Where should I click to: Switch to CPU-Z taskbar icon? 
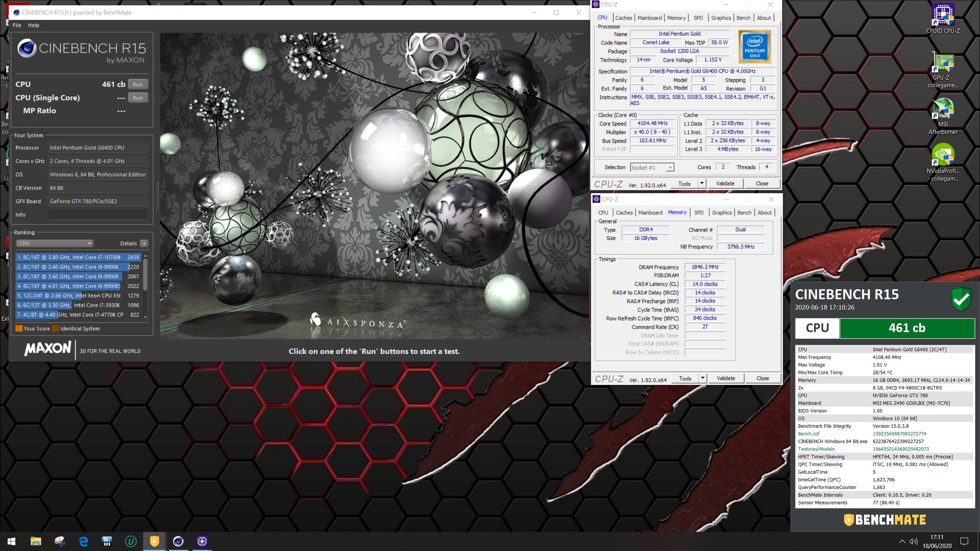(x=202, y=541)
